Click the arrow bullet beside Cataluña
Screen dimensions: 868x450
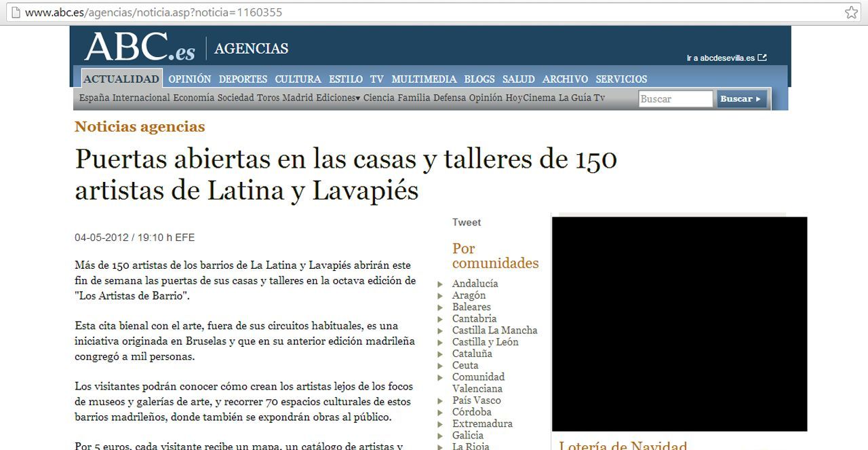pos(441,354)
